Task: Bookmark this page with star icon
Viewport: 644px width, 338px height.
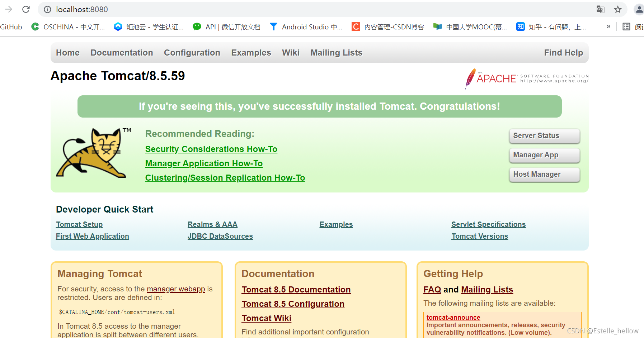Action: tap(617, 9)
